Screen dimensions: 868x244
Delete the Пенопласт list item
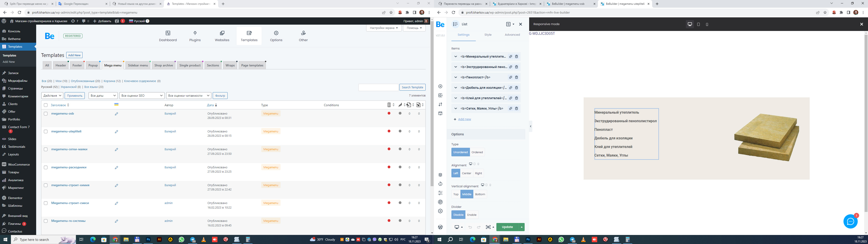[x=516, y=77]
